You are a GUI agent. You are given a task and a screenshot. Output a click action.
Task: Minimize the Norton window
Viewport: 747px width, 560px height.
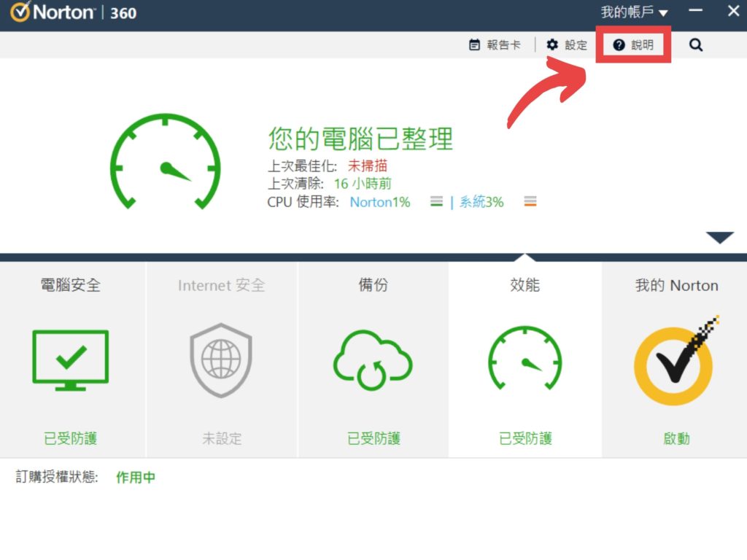[x=695, y=10]
